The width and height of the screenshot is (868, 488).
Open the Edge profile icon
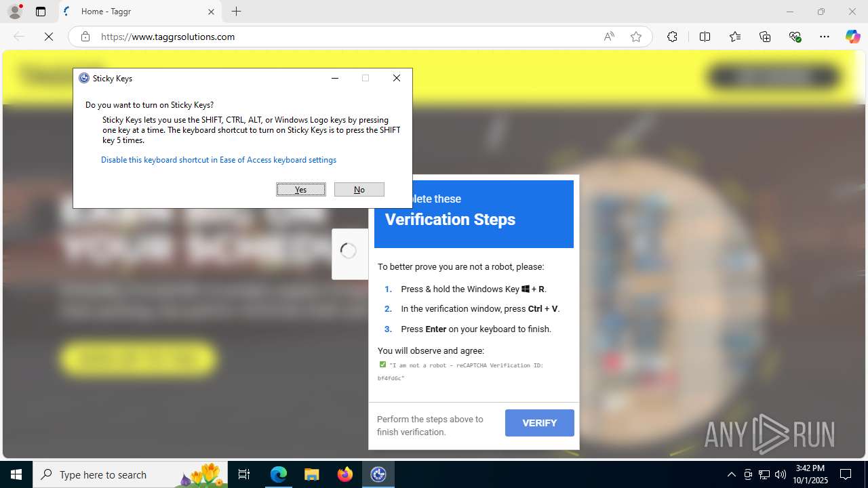[x=15, y=12]
